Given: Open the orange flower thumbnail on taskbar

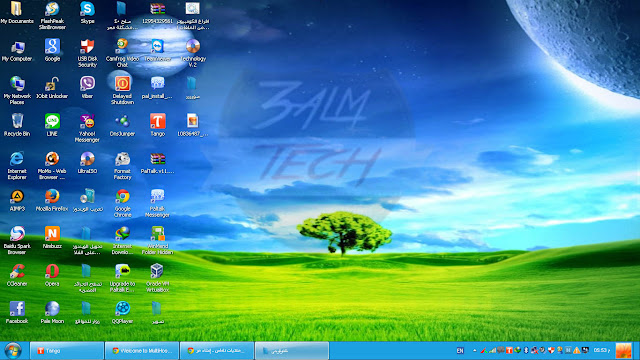Looking at the screenshot, I should 623,351.
